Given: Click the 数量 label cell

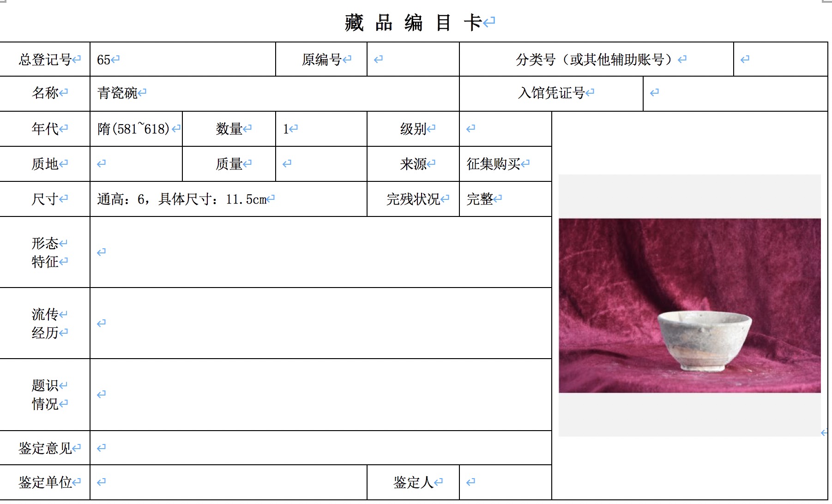Looking at the screenshot, I should tap(229, 129).
